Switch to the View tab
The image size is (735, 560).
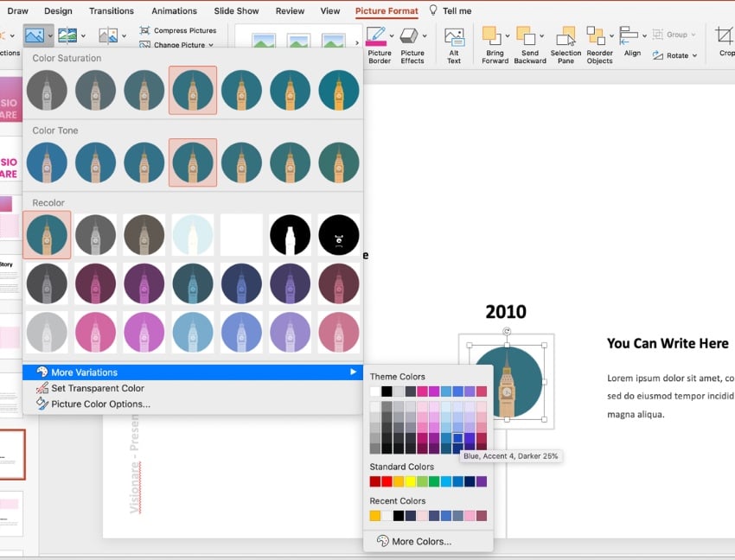330,10
